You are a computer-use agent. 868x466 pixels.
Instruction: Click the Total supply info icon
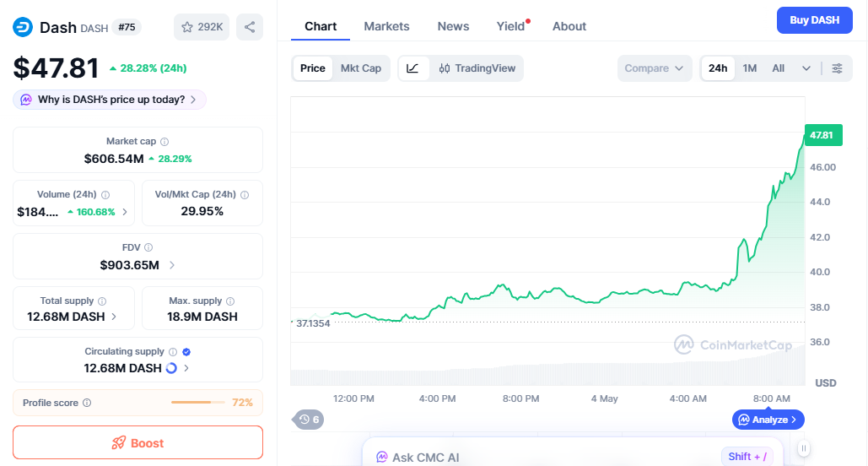point(102,301)
